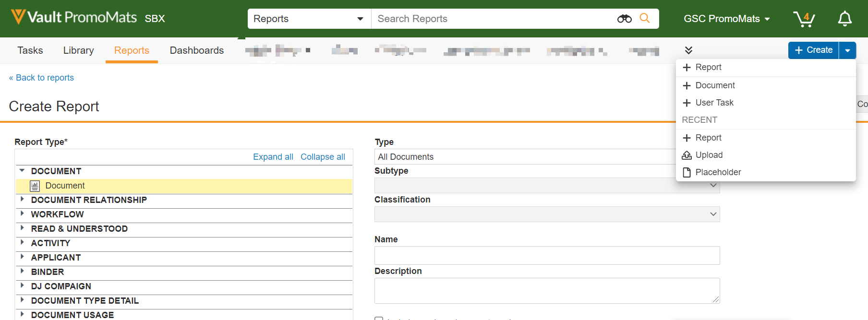Open the shopping cart icon

click(804, 19)
